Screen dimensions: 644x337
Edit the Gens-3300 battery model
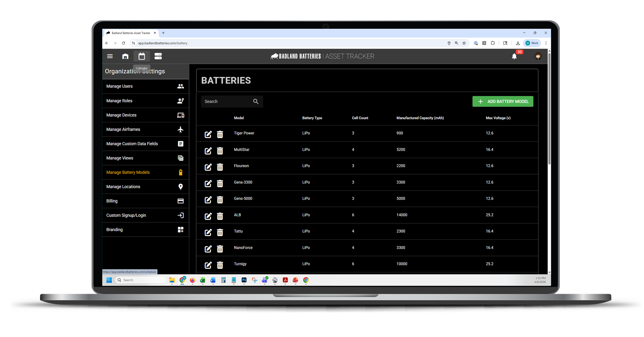(x=208, y=183)
